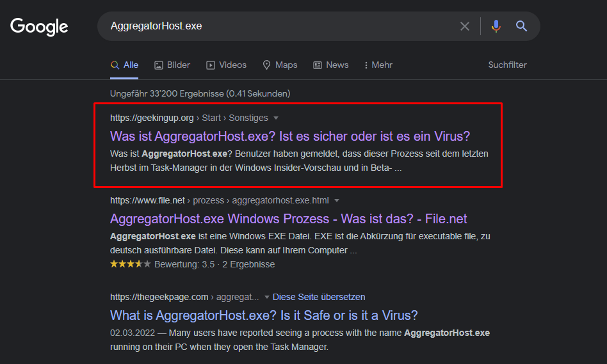This screenshot has height=364, width=607.
Task: Open Suchfilter options
Action: coord(507,65)
